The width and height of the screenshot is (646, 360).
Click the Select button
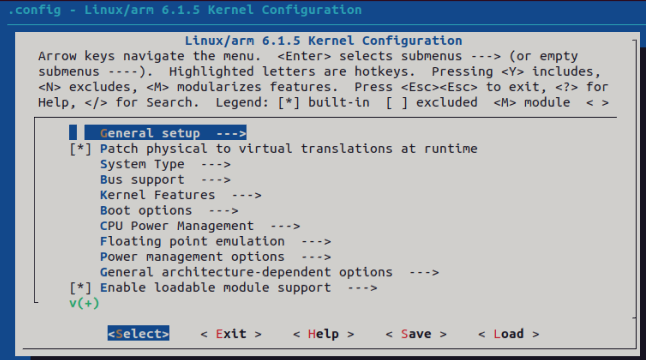click(x=138, y=334)
